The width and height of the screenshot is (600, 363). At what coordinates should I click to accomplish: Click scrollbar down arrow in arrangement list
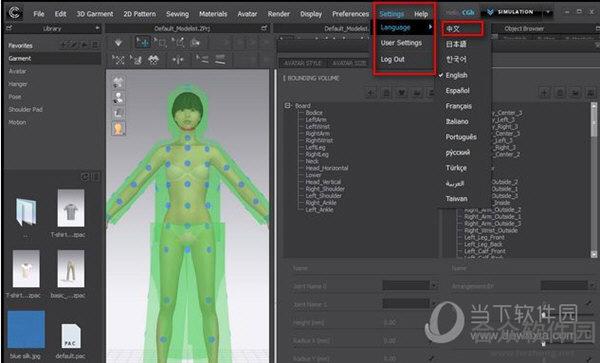(x=593, y=254)
